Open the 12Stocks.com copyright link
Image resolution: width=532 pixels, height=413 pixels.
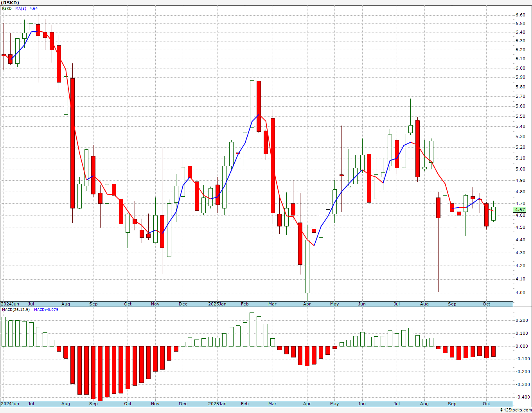pos(515,410)
